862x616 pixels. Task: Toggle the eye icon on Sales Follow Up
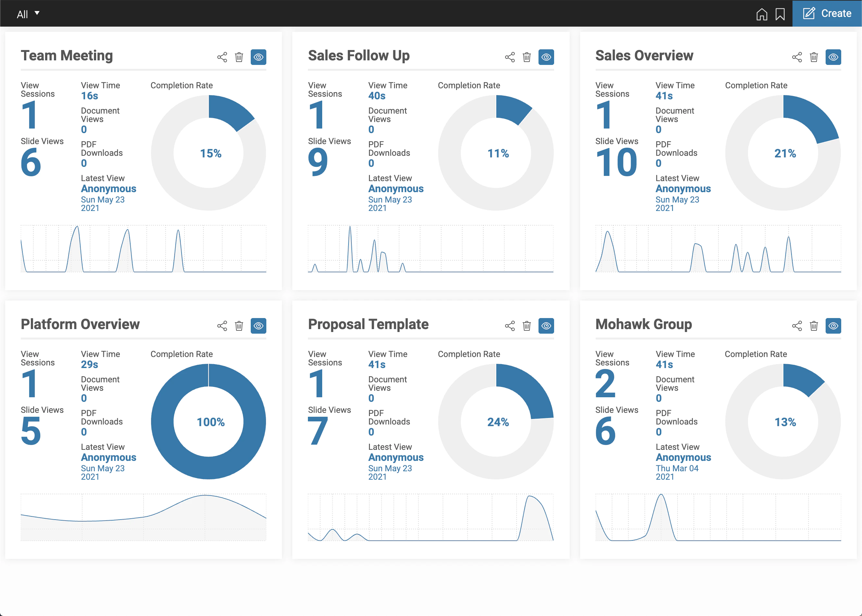[546, 57]
